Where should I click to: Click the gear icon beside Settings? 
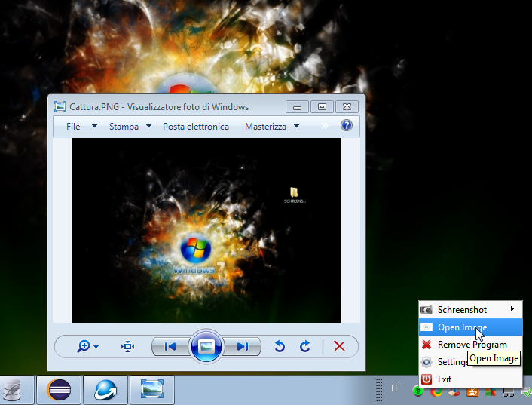[x=427, y=362]
